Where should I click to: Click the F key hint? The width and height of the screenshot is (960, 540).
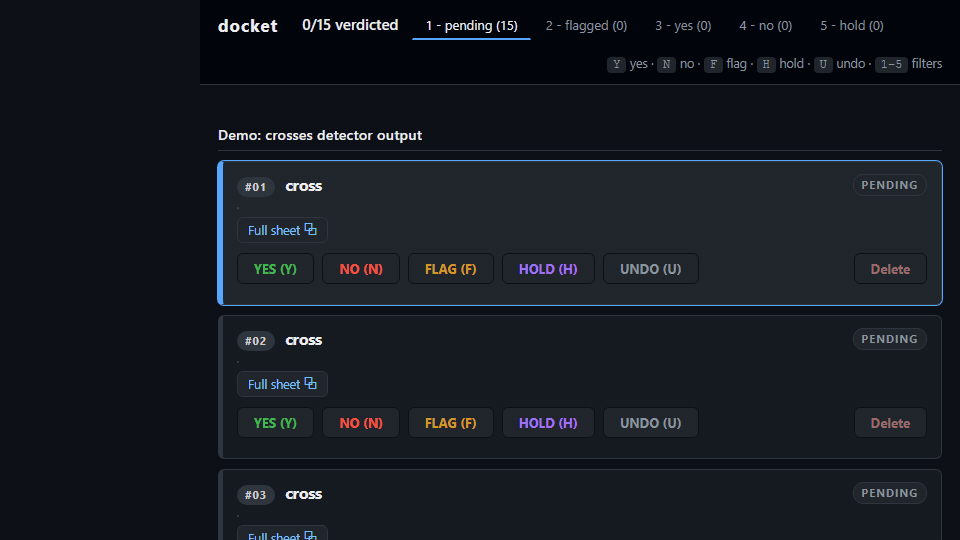(713, 64)
